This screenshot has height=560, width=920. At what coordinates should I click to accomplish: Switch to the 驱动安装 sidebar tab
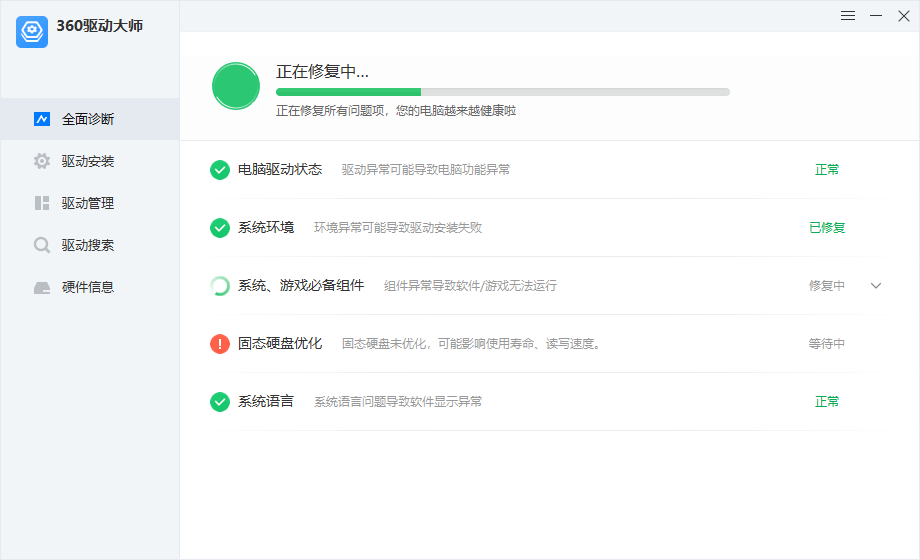coord(90,161)
